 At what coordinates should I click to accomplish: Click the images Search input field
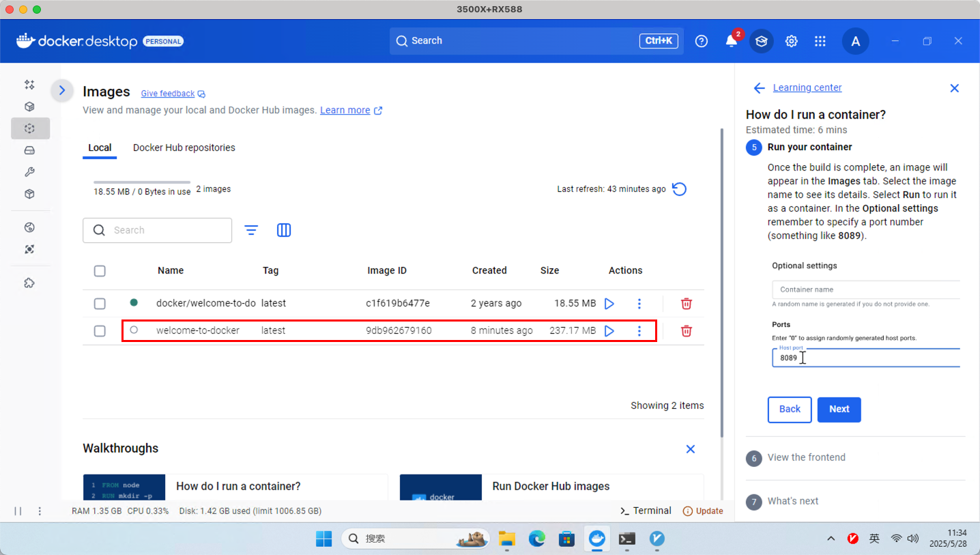tap(158, 231)
